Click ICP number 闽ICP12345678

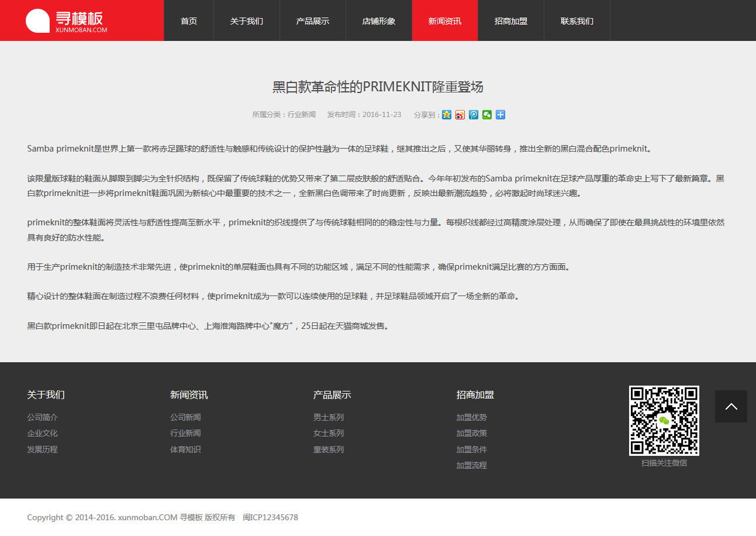270,517
